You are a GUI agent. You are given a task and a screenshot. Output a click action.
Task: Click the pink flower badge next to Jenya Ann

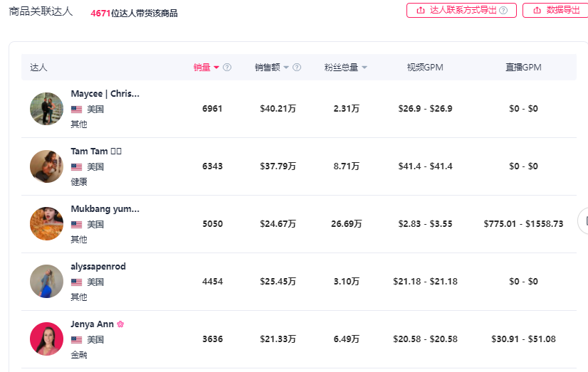[x=120, y=324]
